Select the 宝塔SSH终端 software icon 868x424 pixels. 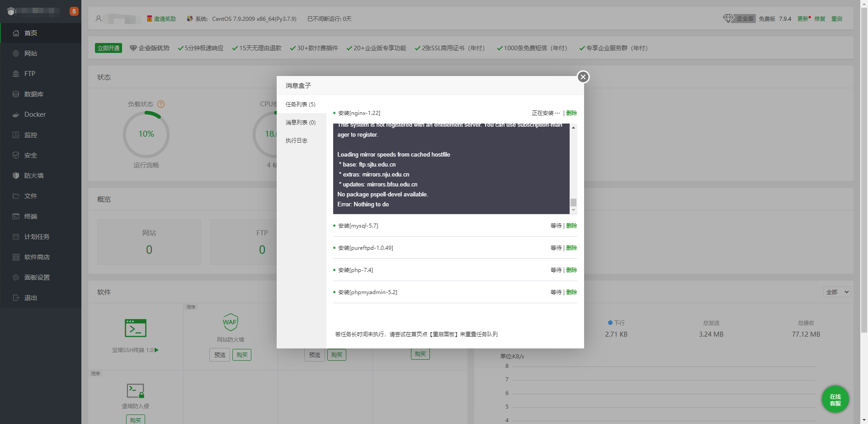pyautogui.click(x=135, y=328)
